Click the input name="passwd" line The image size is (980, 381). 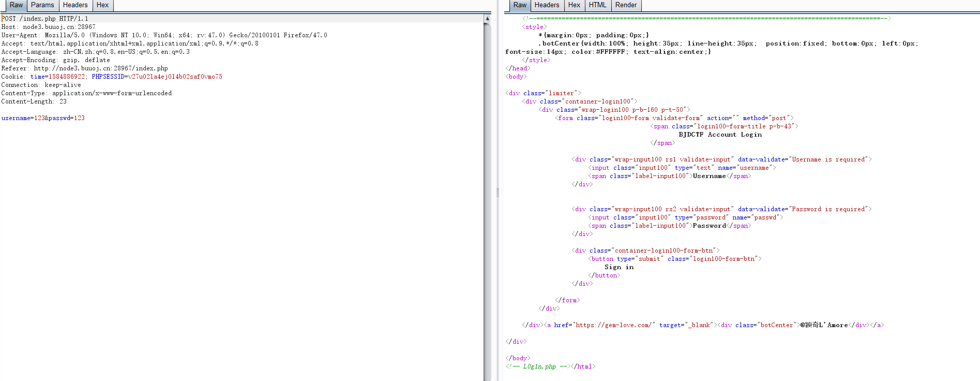pos(686,217)
